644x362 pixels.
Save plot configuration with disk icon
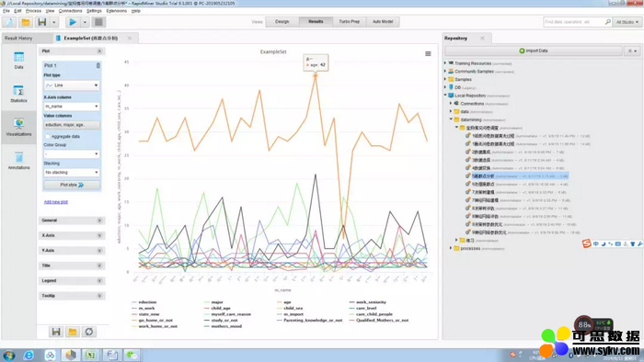coord(56,332)
